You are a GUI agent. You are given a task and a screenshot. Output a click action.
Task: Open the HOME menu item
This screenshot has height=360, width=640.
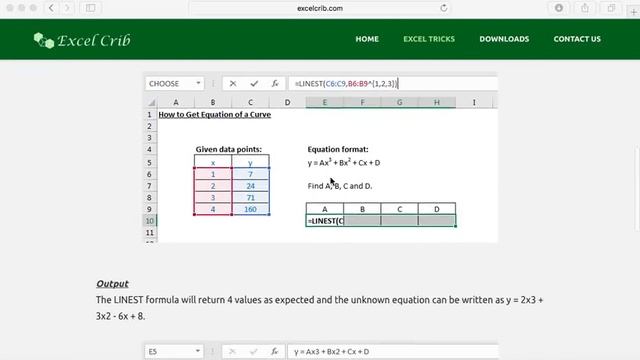point(367,39)
